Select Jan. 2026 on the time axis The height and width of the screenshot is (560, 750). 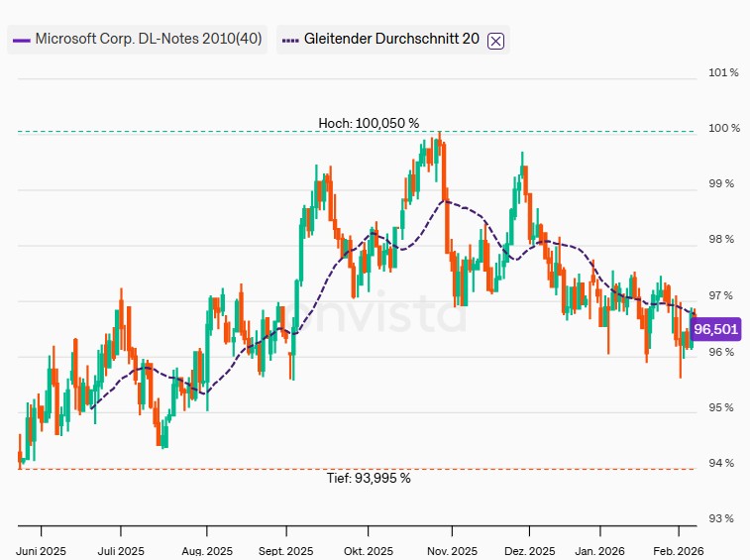pos(599,550)
